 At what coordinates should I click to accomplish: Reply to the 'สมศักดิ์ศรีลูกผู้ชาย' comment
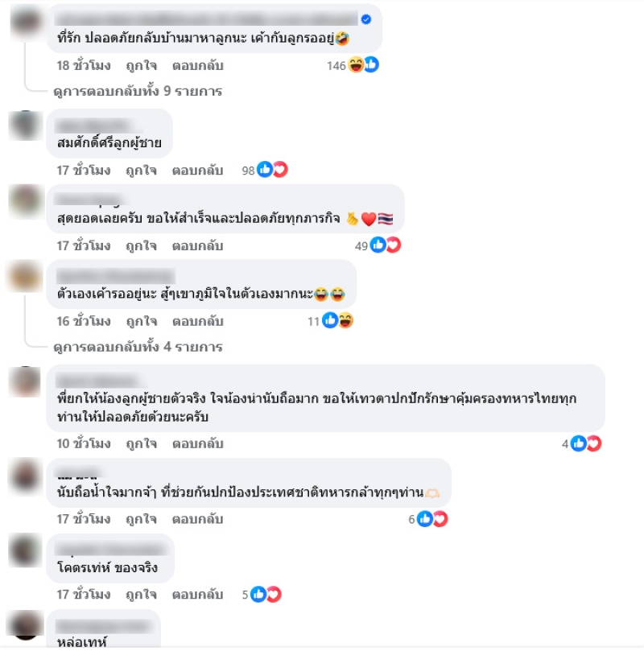point(198,171)
